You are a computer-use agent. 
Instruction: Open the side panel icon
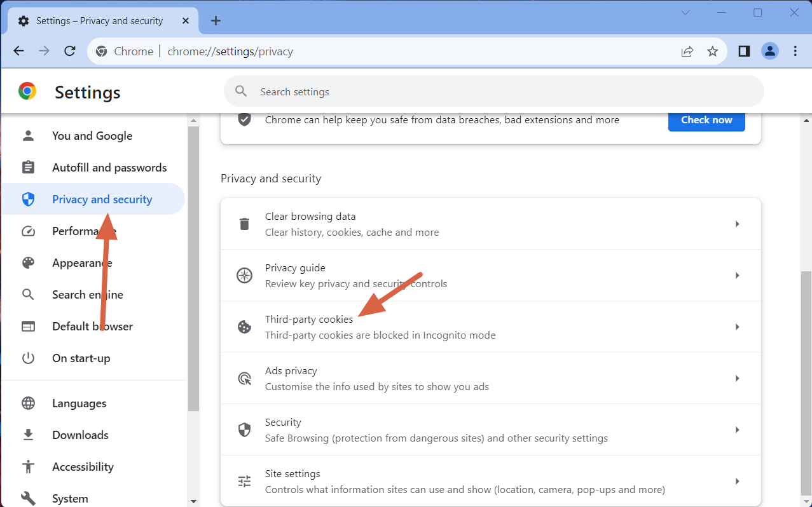tap(743, 51)
